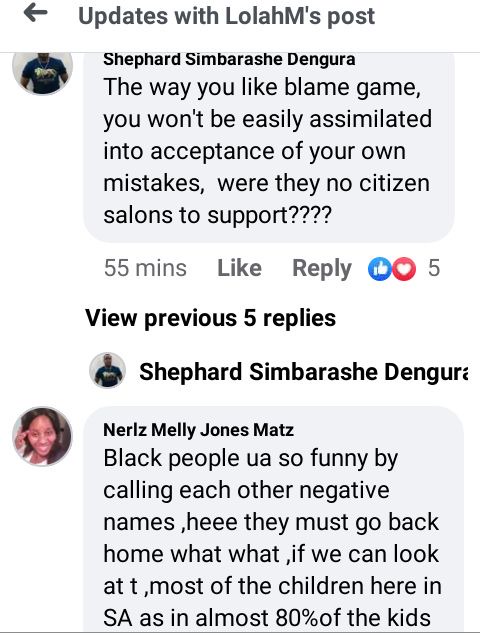Open Shephard Simbarashe Dengura name in reply

[304, 372]
